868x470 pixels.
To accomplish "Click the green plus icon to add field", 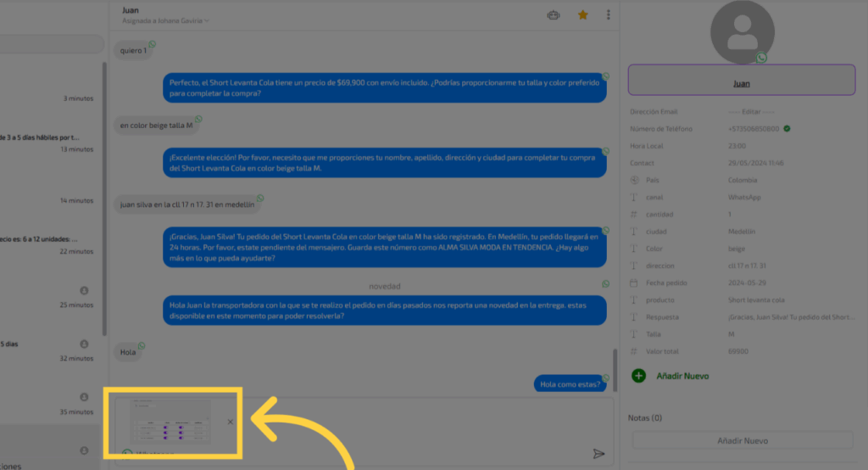I will click(x=639, y=375).
